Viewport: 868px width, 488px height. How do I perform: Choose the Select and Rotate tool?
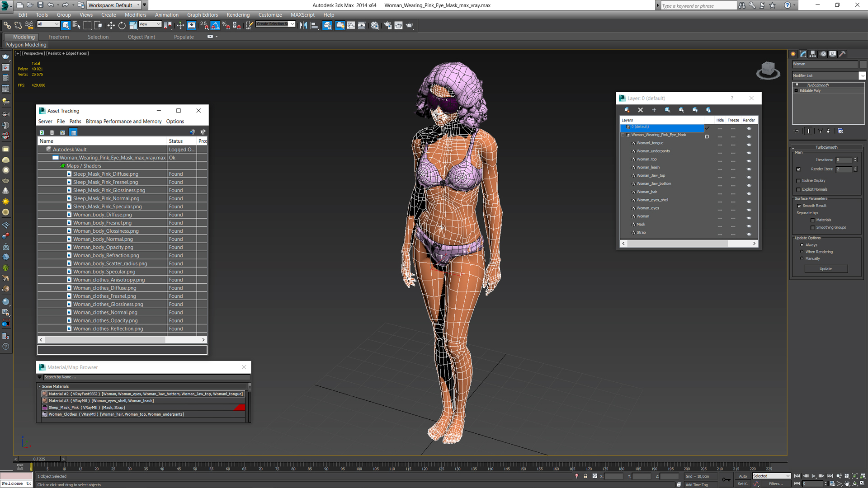point(122,25)
